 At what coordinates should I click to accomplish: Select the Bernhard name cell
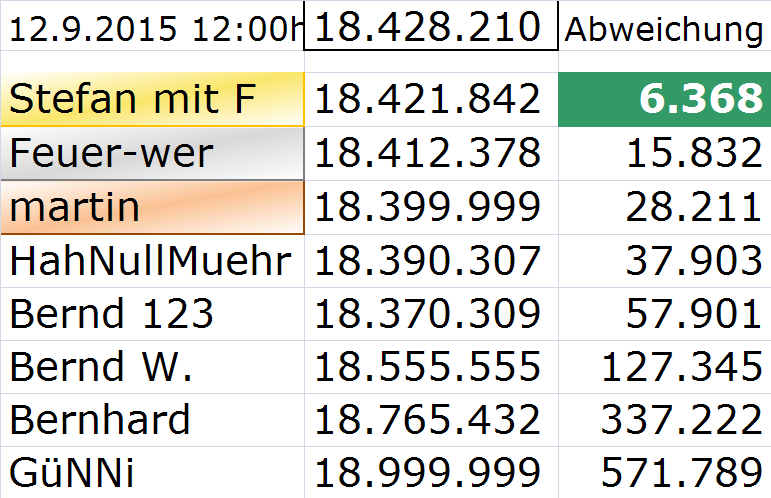tap(152, 419)
